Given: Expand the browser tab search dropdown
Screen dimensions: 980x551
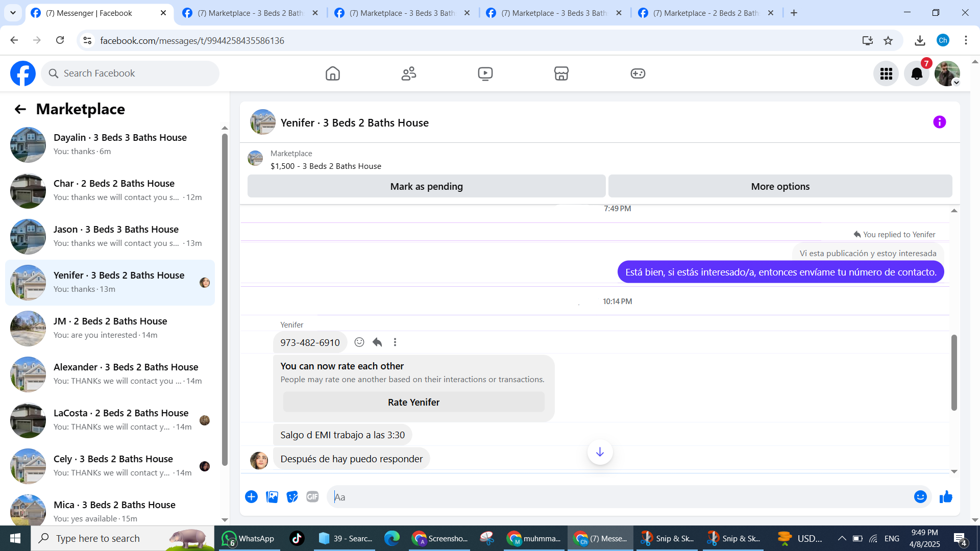Looking at the screenshot, I should click(x=13, y=13).
